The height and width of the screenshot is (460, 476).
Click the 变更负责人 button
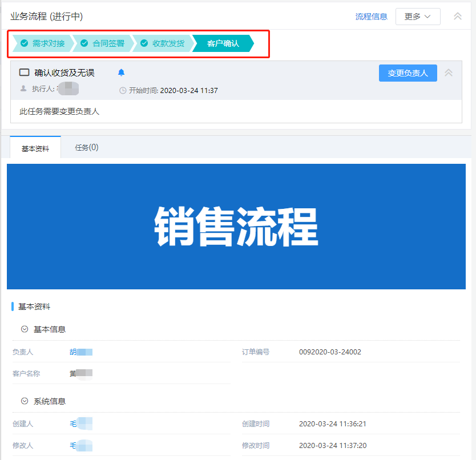tap(408, 73)
